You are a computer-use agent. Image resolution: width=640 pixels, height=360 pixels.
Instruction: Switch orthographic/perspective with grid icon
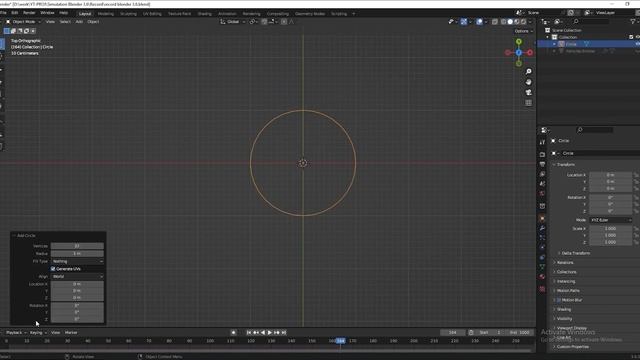529,103
